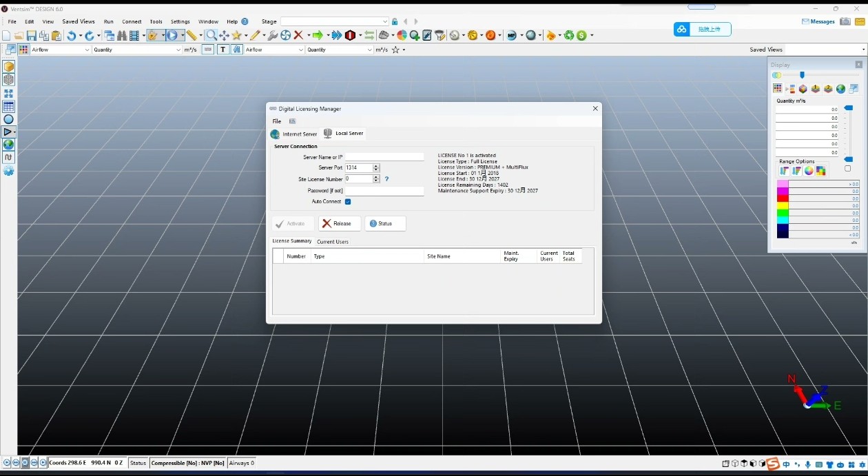Toggle the color grid button left of Airflow

point(23,50)
